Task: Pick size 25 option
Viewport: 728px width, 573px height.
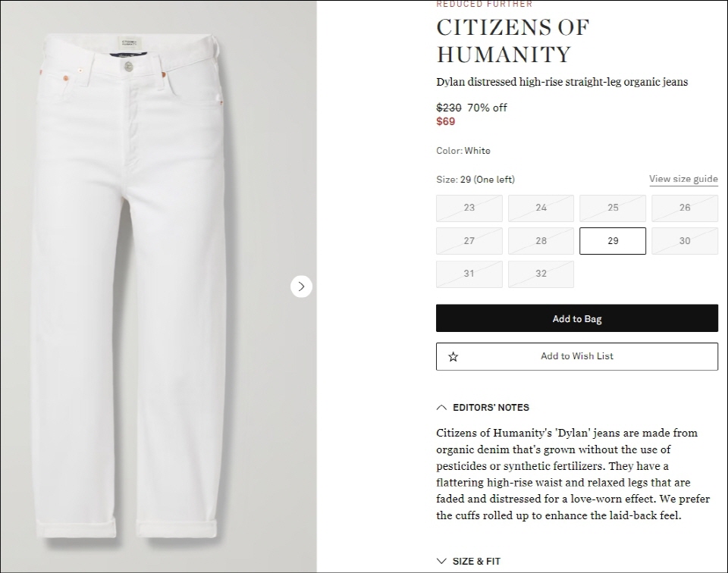Action: tap(613, 208)
